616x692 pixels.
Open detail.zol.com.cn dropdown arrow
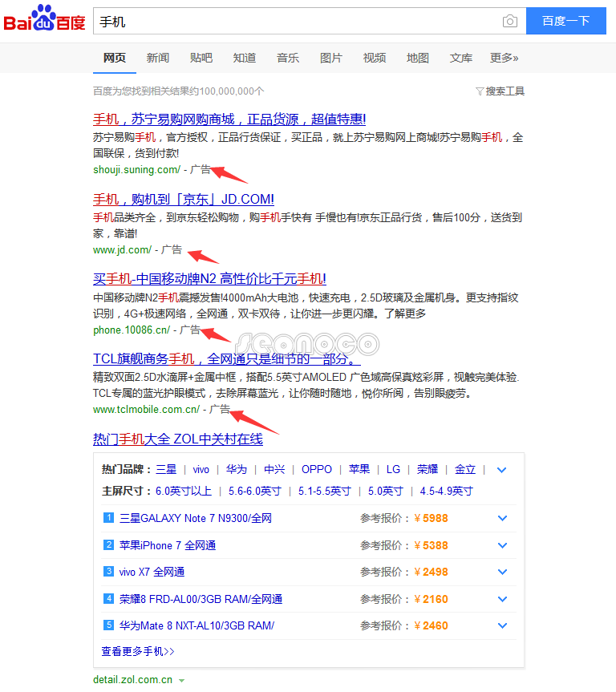pyautogui.click(x=181, y=681)
